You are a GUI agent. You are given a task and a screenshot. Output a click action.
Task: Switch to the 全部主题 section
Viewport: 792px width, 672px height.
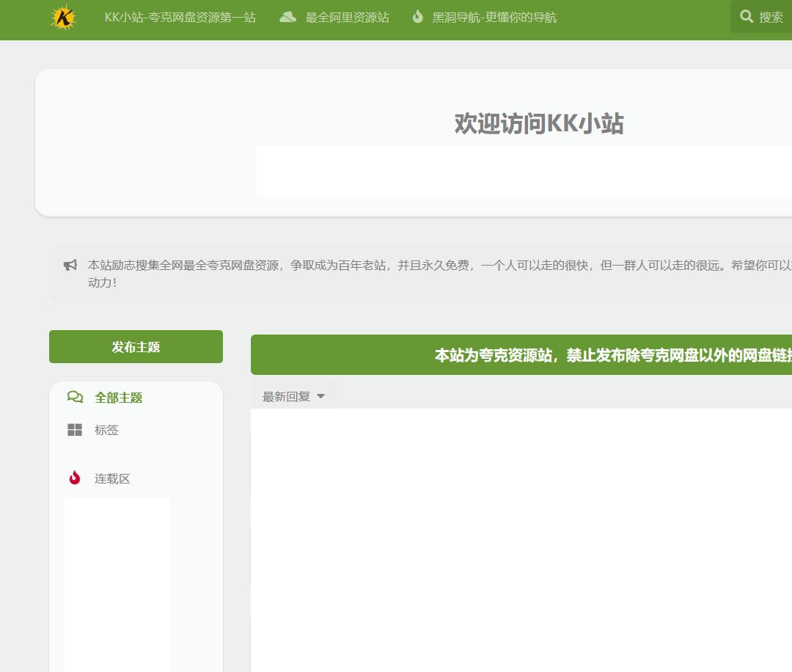click(119, 397)
